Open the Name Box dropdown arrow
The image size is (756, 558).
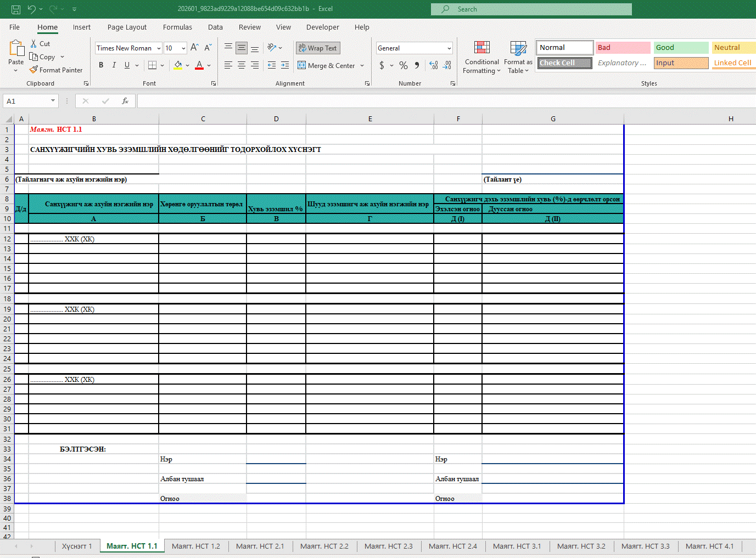tap(53, 101)
